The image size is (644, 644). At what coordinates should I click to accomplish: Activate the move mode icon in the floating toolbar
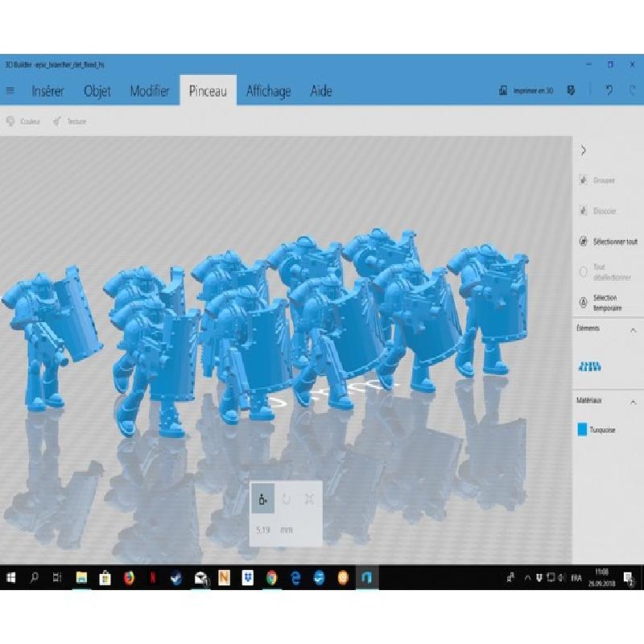click(x=263, y=499)
